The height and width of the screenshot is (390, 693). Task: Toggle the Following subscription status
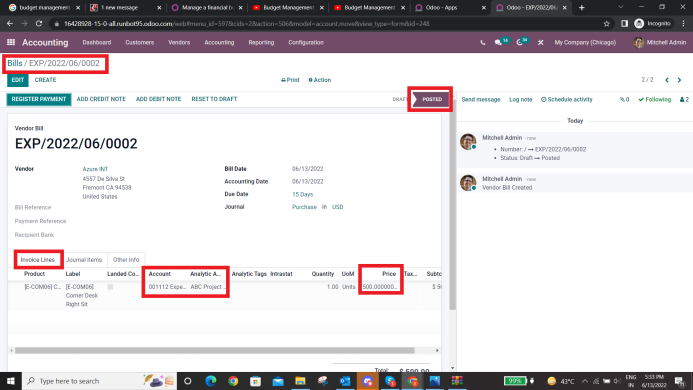pyautogui.click(x=655, y=99)
